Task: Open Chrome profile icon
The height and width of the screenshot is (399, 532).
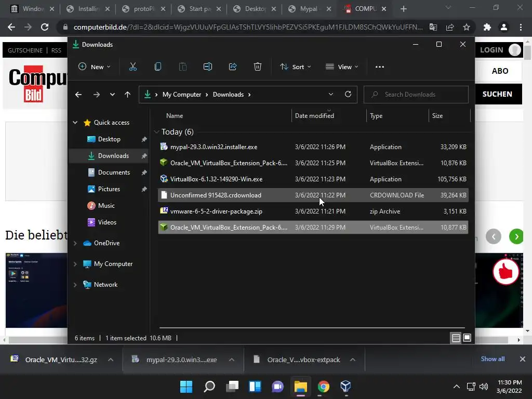Action: click(504, 27)
